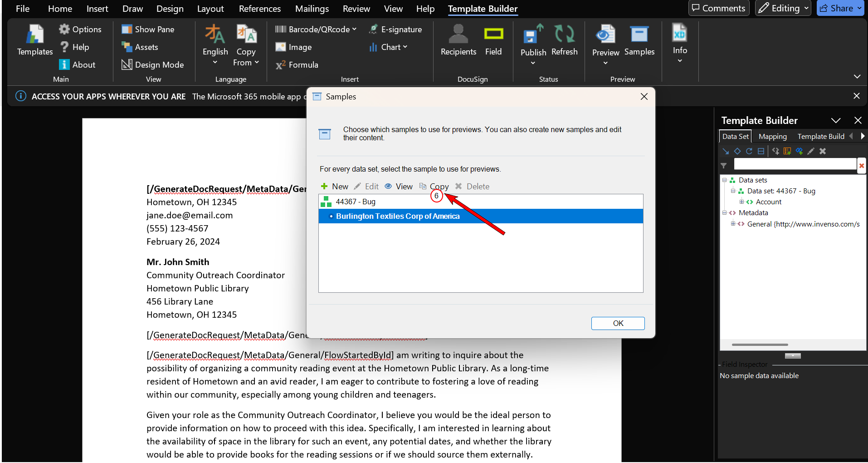Insert a Formula via ribbon
Image resolution: width=868 pixels, height=463 pixels.
pyautogui.click(x=297, y=64)
